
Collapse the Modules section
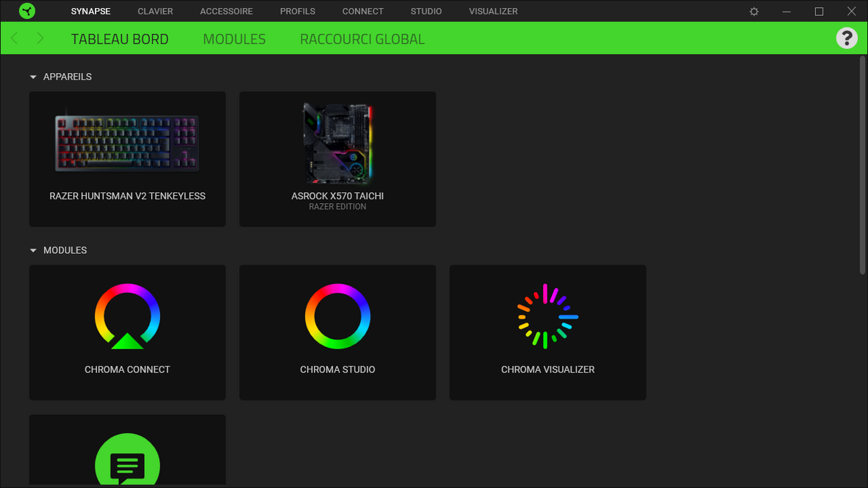pos(33,250)
